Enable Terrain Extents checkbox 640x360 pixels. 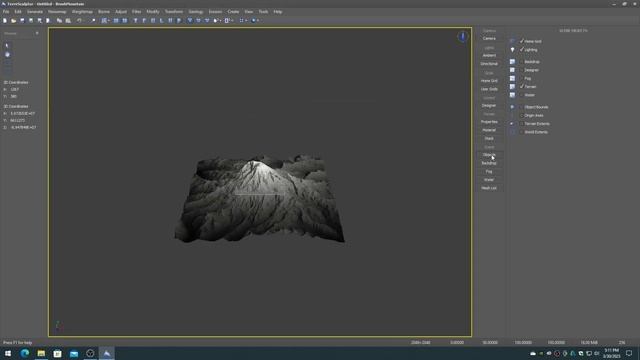[x=522, y=124]
